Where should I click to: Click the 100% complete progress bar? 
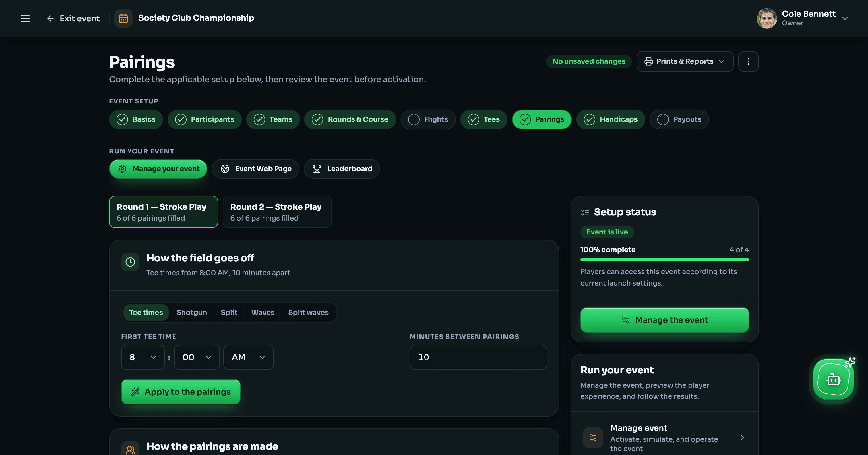664,260
